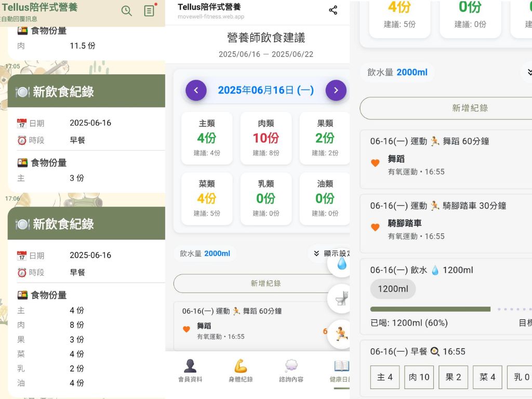
Task: Select the 肉類 10份 card
Action: (265, 138)
